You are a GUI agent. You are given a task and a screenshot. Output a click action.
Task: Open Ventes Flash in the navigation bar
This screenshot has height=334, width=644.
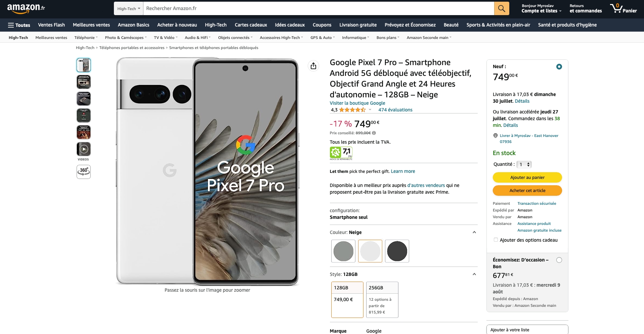coord(51,25)
